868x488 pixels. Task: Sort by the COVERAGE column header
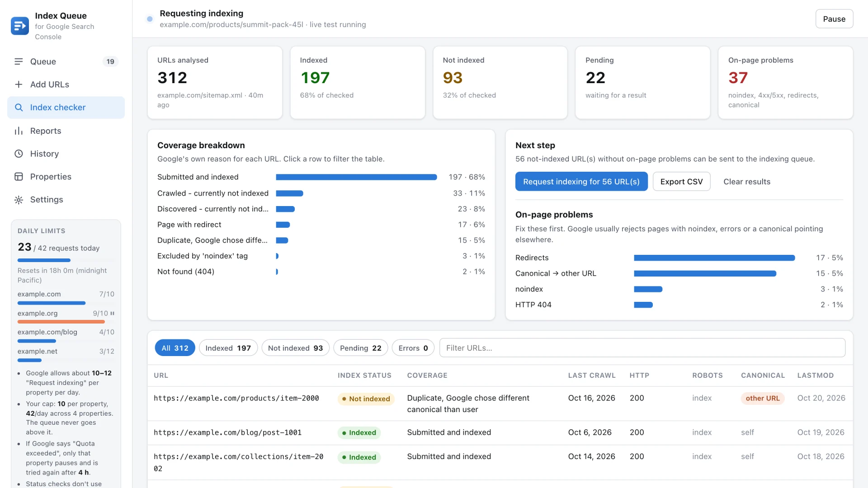[x=427, y=375]
